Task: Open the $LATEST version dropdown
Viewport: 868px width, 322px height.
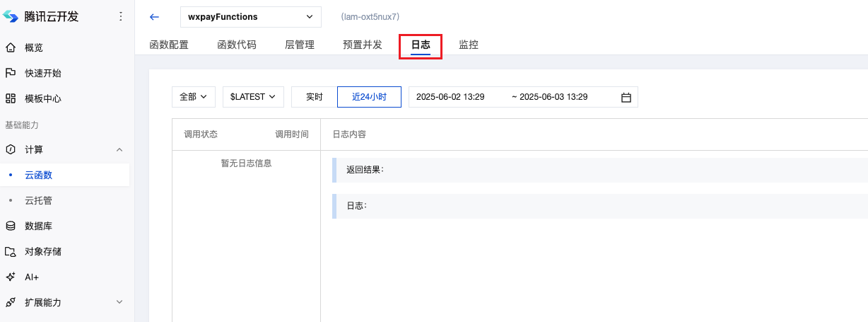Action: [253, 97]
